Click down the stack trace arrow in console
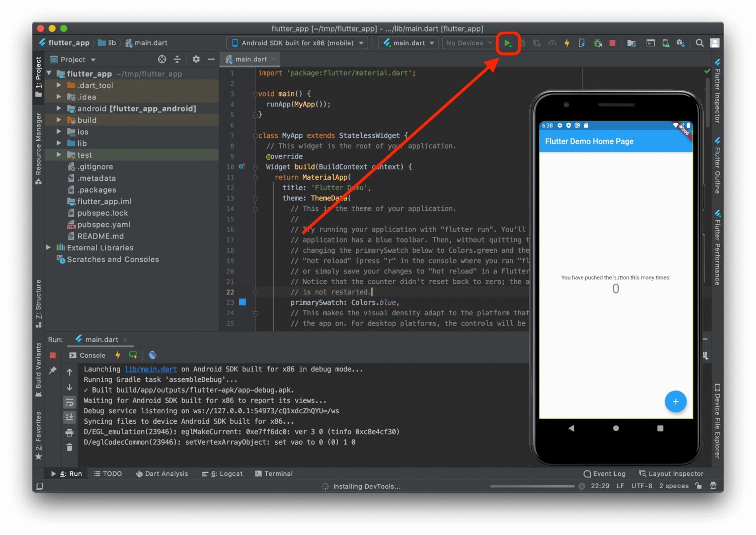Viewport: 756px width, 535px height. coord(69,388)
